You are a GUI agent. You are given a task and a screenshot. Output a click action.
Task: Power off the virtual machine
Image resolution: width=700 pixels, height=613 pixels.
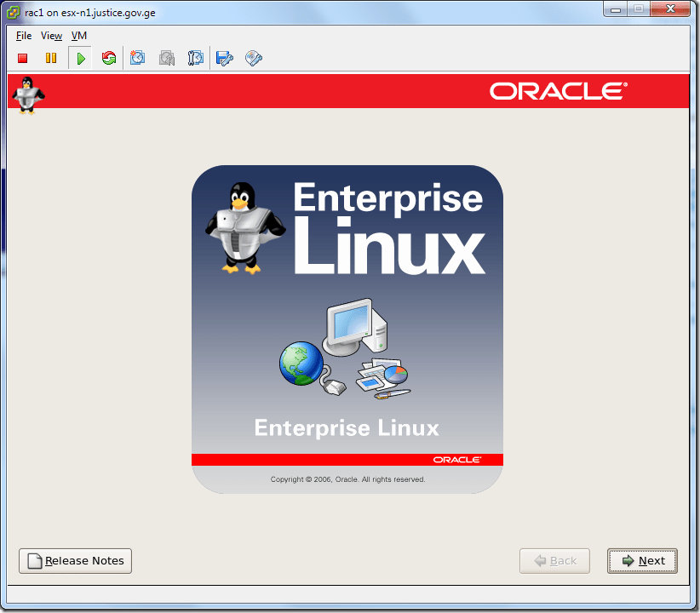coord(22,58)
